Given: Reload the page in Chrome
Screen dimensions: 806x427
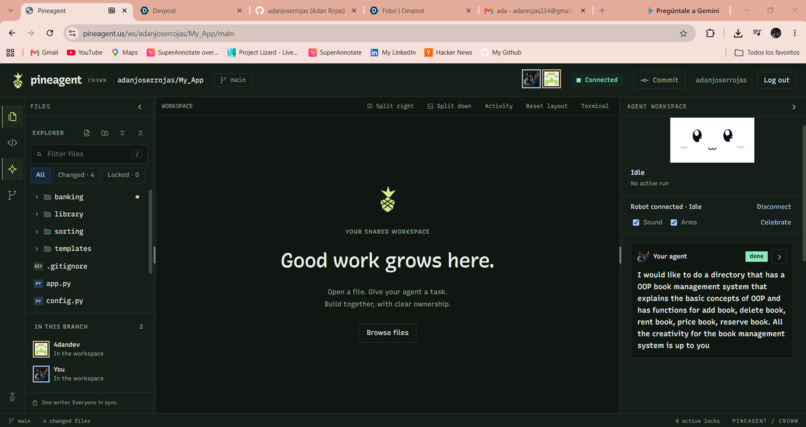Looking at the screenshot, I should pyautogui.click(x=50, y=33).
